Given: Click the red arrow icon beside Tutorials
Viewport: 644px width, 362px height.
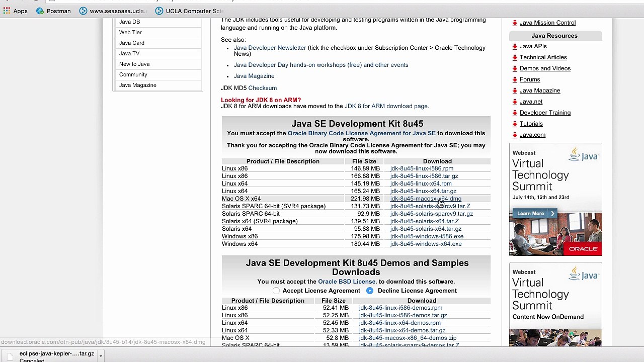Looking at the screenshot, I should 515,124.
